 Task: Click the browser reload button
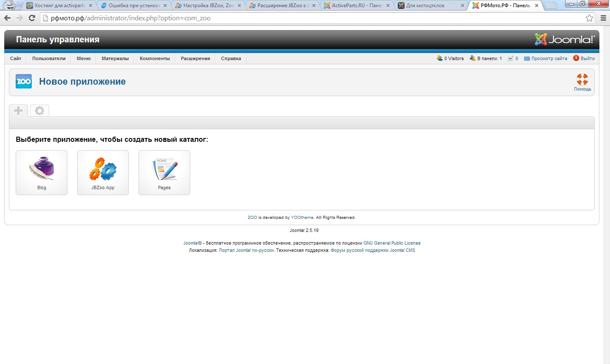[32, 18]
